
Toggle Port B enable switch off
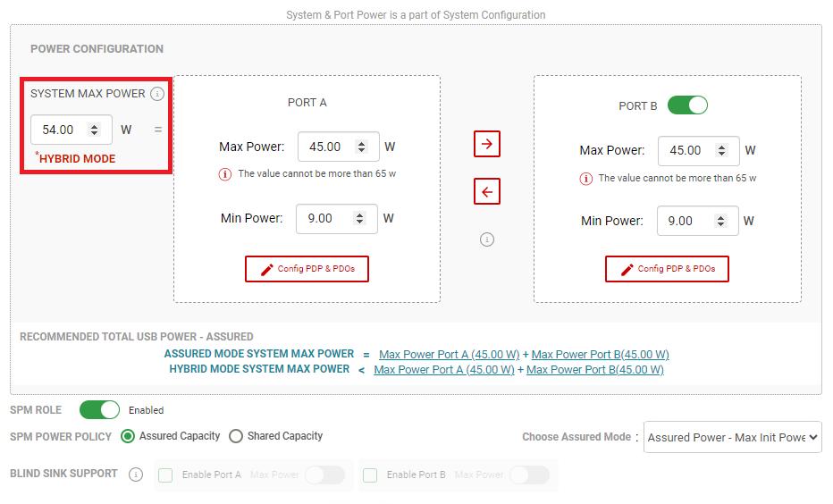pyautogui.click(x=687, y=105)
